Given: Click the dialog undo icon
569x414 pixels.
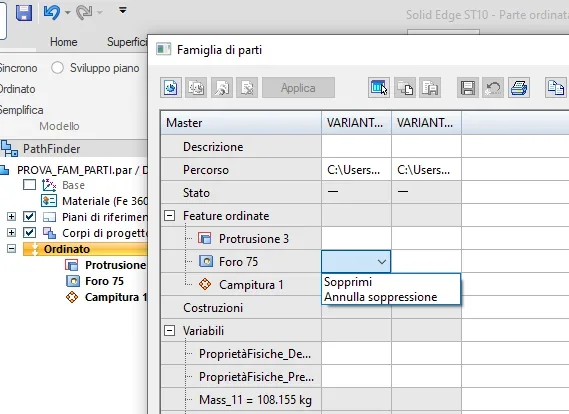Looking at the screenshot, I should tap(493, 87).
